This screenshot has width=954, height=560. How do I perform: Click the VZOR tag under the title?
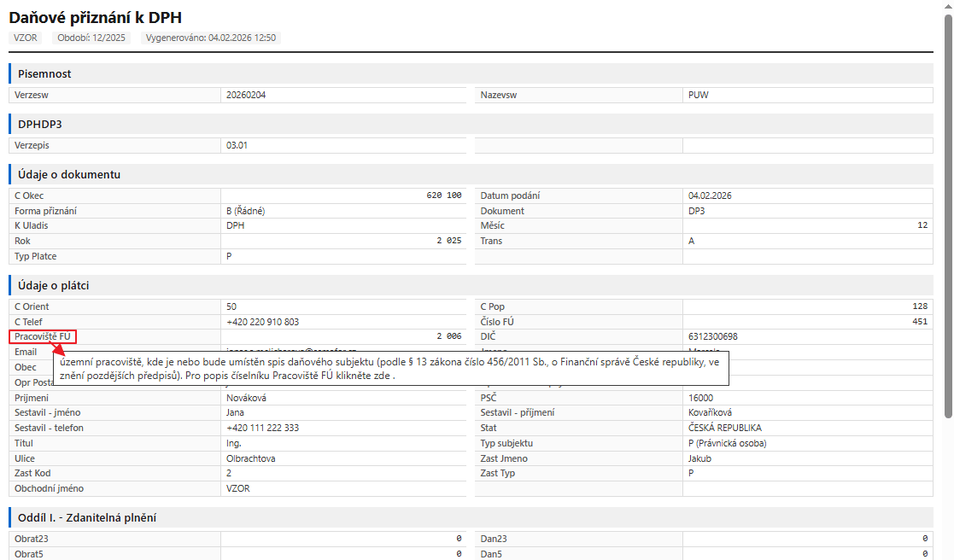[26, 38]
